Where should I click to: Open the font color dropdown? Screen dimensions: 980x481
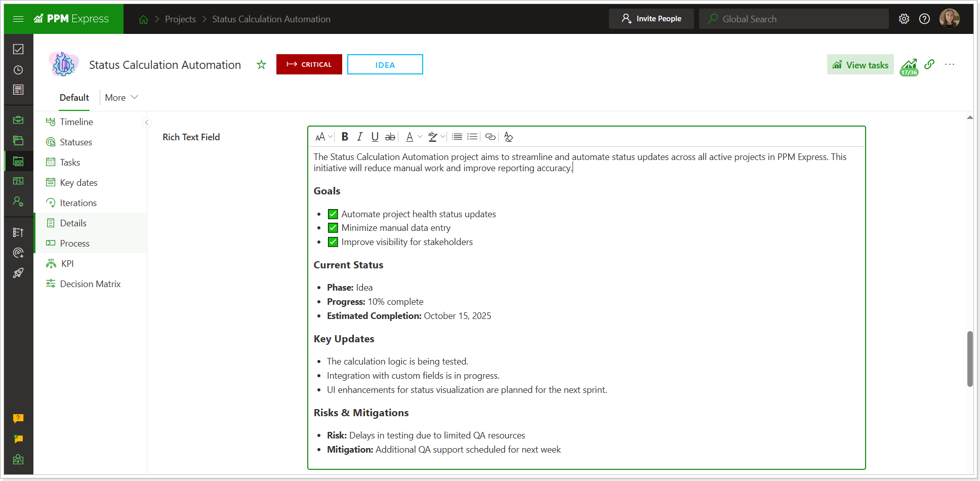[x=414, y=137]
